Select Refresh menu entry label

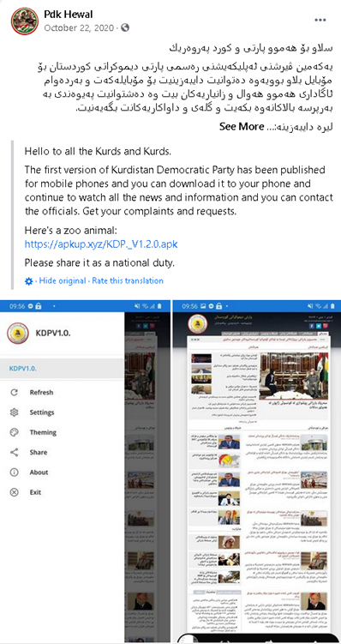click(41, 392)
